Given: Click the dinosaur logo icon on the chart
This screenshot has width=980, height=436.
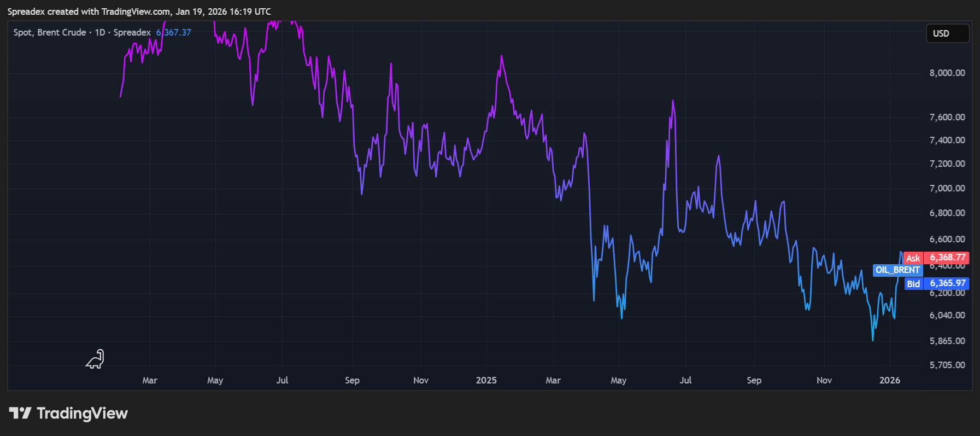Looking at the screenshot, I should 95,359.
